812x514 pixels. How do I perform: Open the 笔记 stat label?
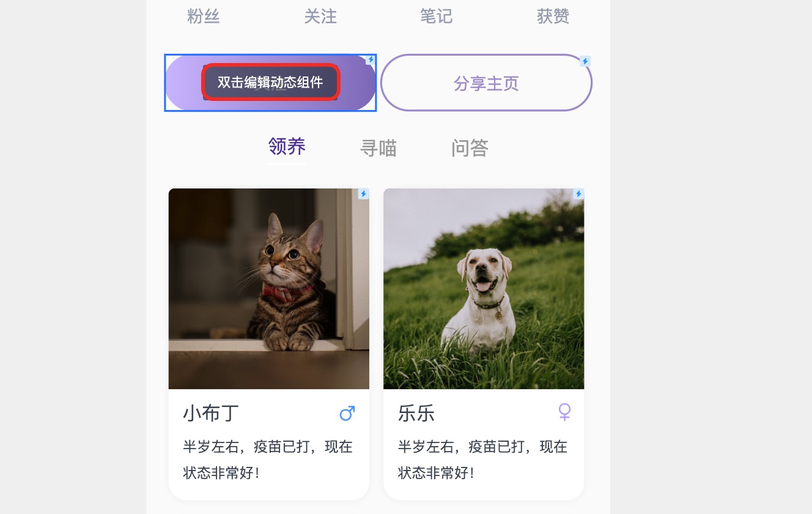pos(437,16)
